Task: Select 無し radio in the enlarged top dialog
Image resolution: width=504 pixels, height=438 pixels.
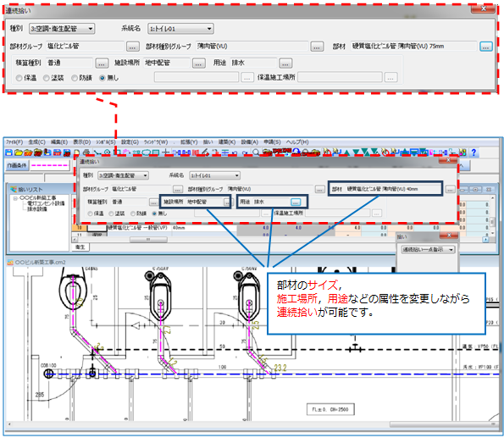Action: [102, 78]
